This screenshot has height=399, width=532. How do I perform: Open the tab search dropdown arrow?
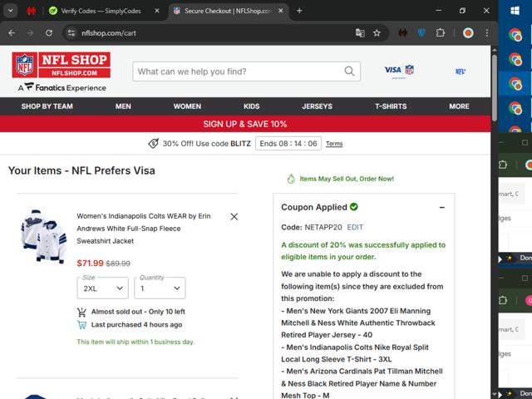point(11,11)
